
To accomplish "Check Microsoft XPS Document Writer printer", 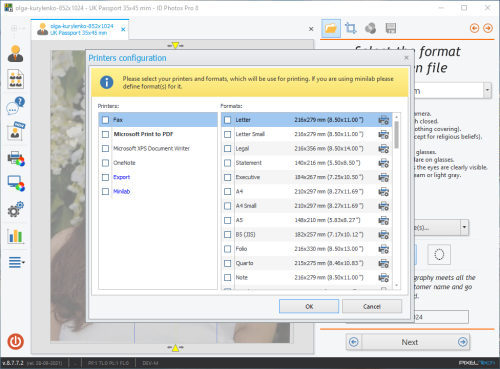I will 105,148.
